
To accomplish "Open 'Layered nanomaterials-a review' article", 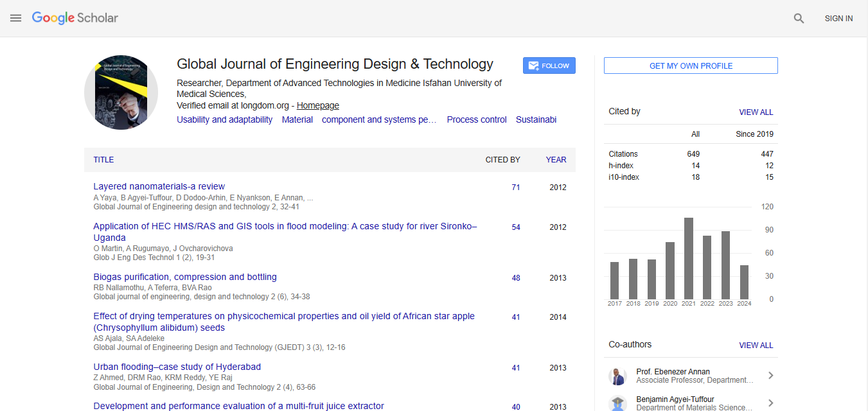I will pos(159,186).
